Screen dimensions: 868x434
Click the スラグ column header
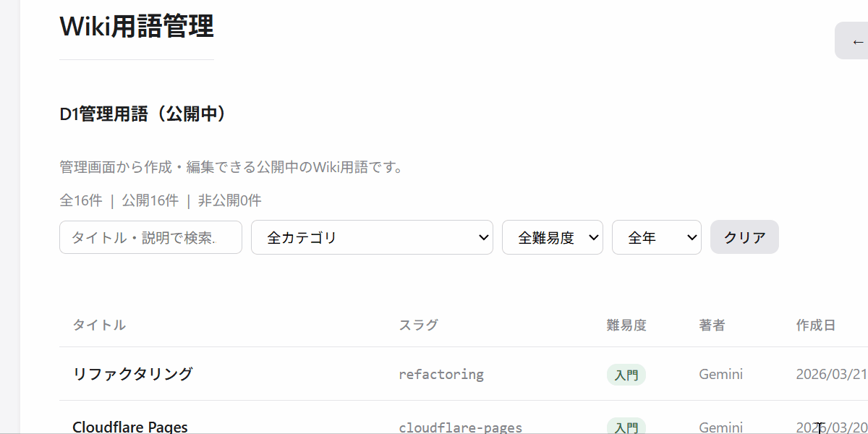[x=418, y=325]
